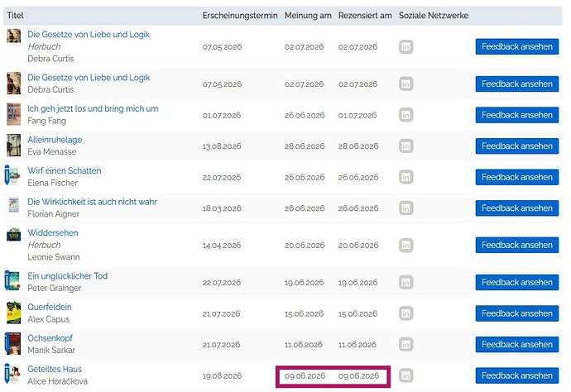The image size is (571, 392).
Task: View feedback for Geteiltes Haus
Action: [x=517, y=375]
